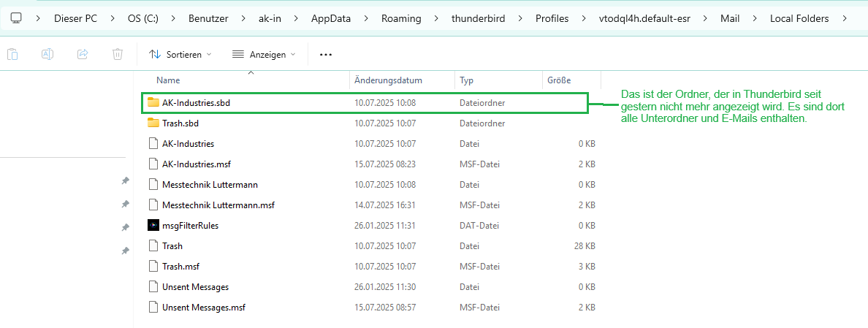Navigate to ak-in breadcrumb

click(270, 18)
